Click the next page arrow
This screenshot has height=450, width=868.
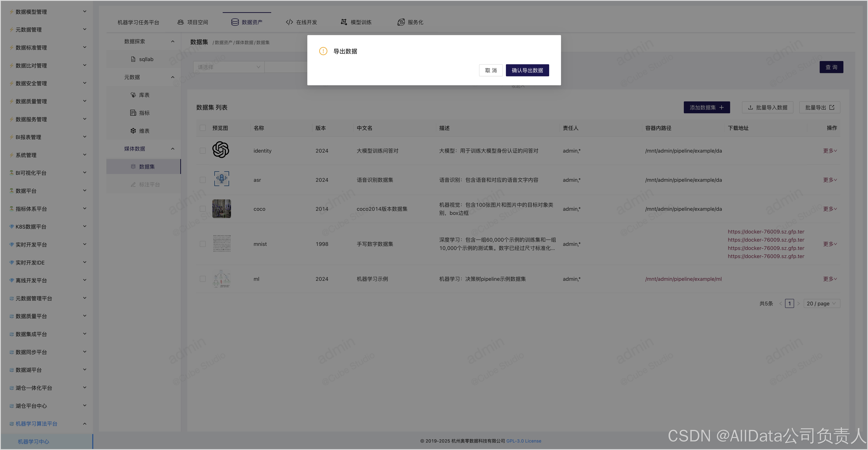click(798, 304)
